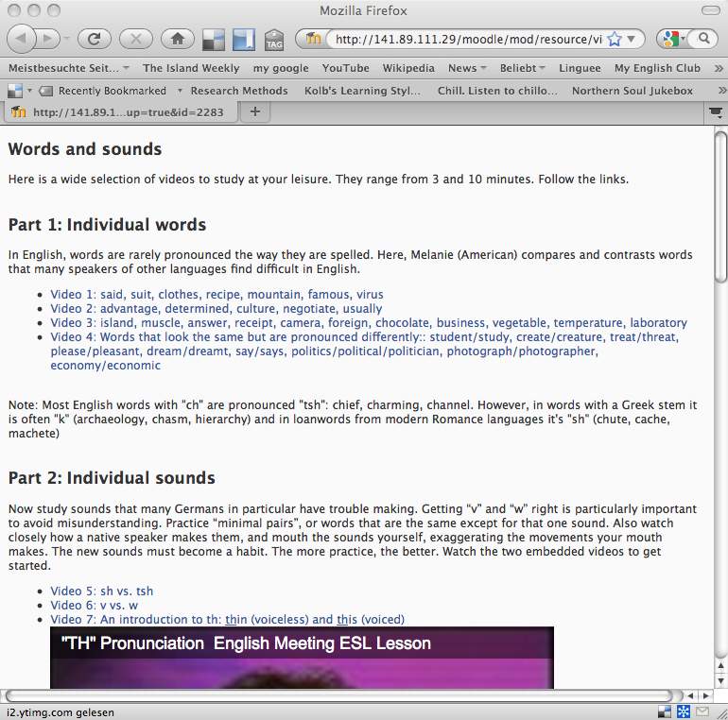Open Video 6: v vs. w link
The width and height of the screenshot is (728, 720).
pyautogui.click(x=94, y=605)
